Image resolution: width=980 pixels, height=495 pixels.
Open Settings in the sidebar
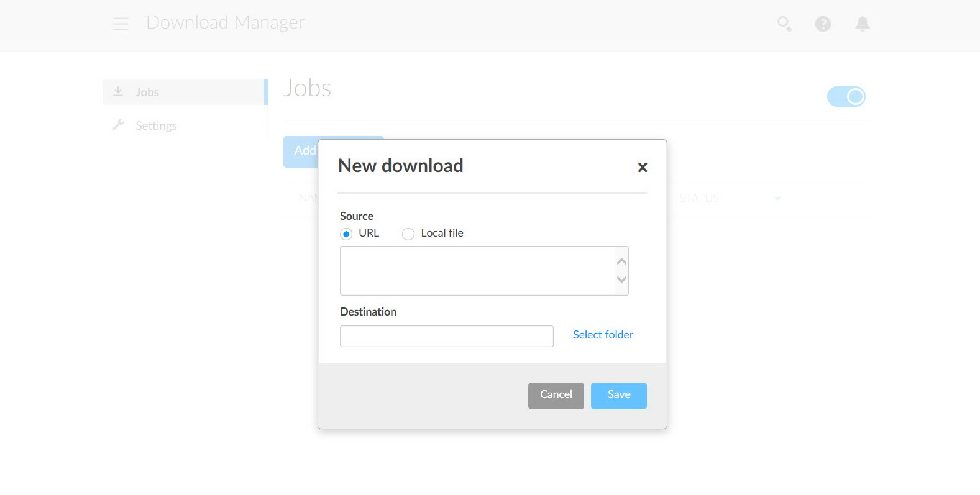(x=185, y=125)
